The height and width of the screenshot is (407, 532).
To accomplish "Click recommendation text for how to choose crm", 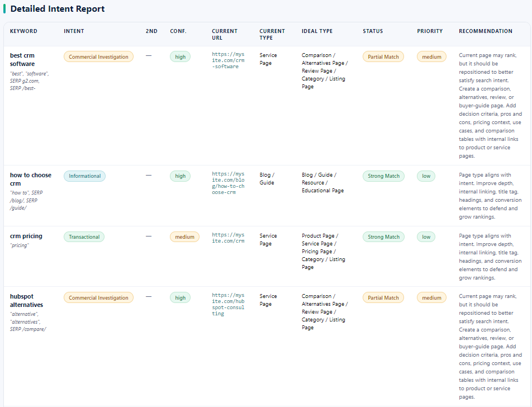I will (490, 196).
